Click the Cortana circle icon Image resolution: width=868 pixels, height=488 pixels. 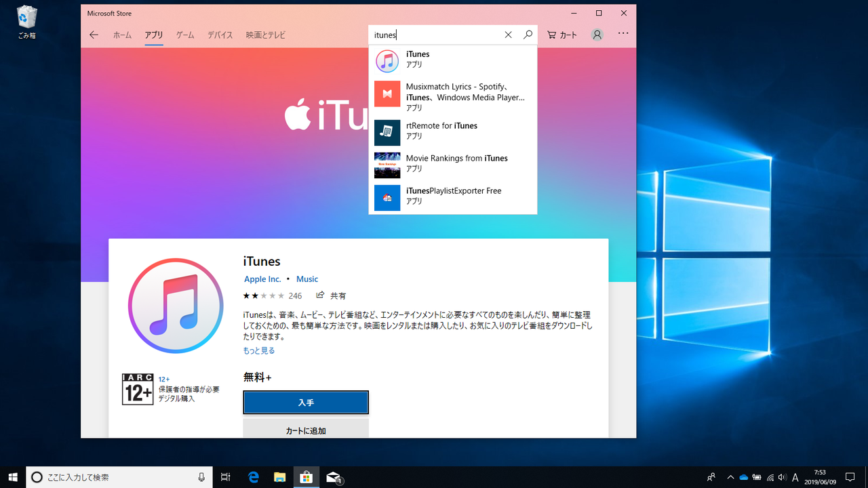point(37,477)
